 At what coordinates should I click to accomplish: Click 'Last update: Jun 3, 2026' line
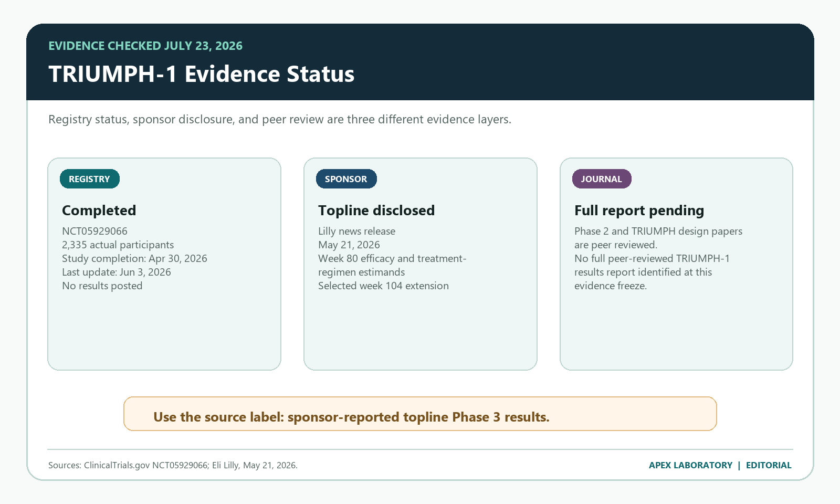click(117, 272)
